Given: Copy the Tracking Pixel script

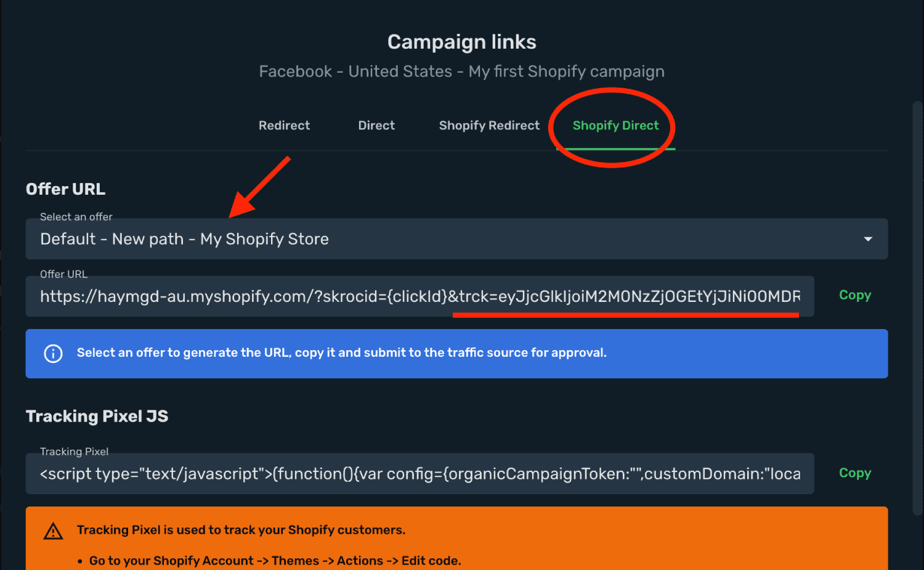Looking at the screenshot, I should click(855, 473).
